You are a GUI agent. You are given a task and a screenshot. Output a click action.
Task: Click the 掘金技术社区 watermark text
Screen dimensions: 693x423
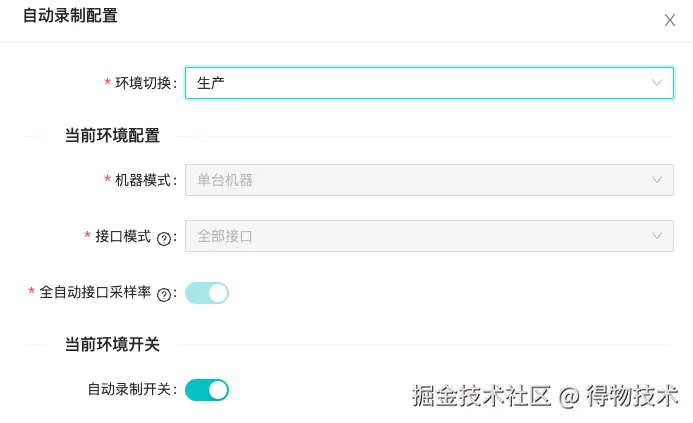point(482,395)
